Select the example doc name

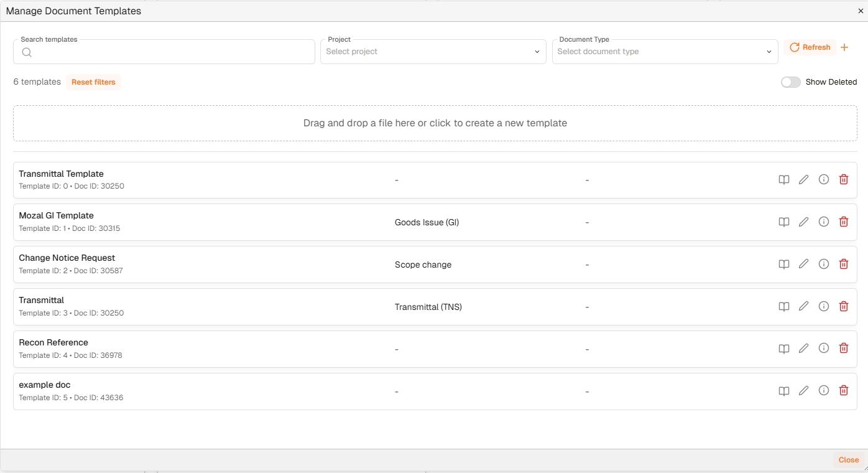[x=45, y=385]
